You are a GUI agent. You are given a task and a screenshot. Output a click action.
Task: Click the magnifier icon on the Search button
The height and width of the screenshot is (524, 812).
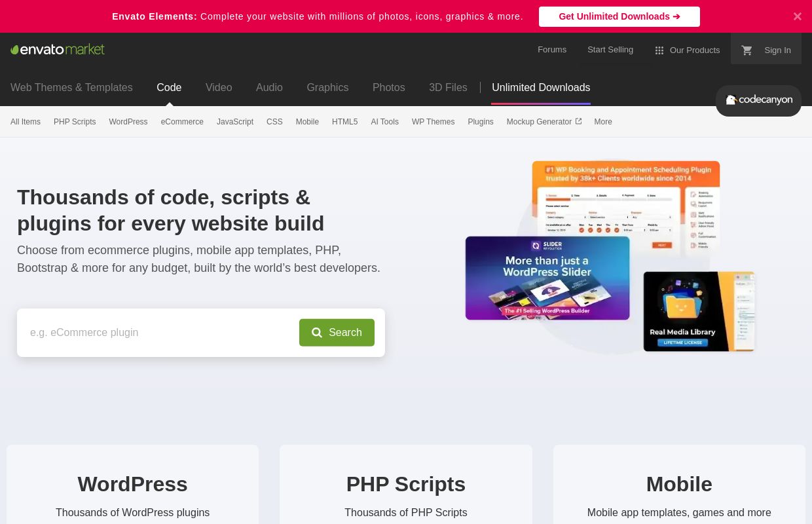(x=317, y=333)
